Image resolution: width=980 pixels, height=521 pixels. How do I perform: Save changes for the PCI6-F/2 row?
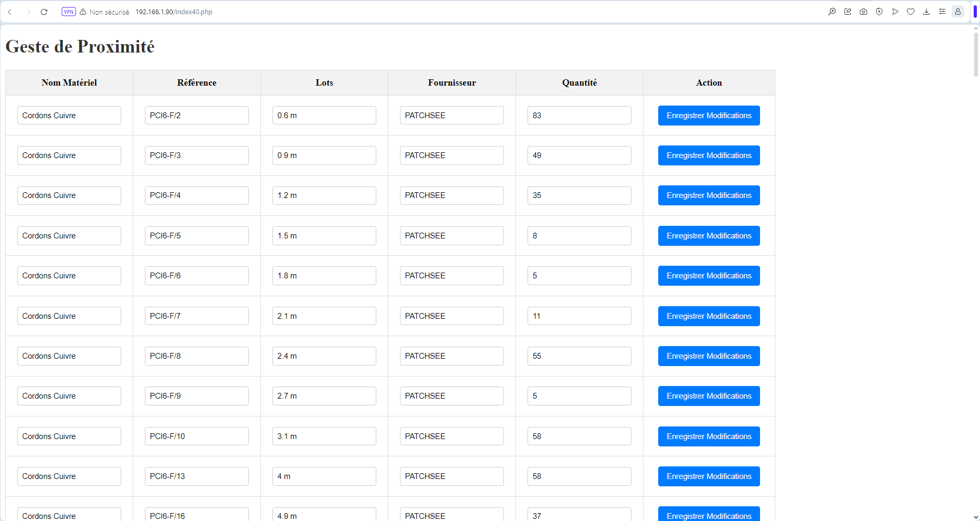709,116
